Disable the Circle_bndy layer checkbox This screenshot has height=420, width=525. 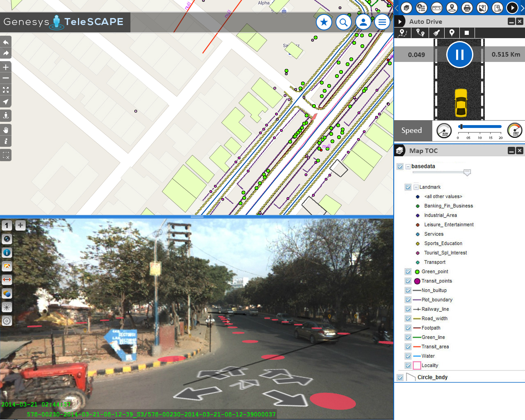tap(400, 377)
